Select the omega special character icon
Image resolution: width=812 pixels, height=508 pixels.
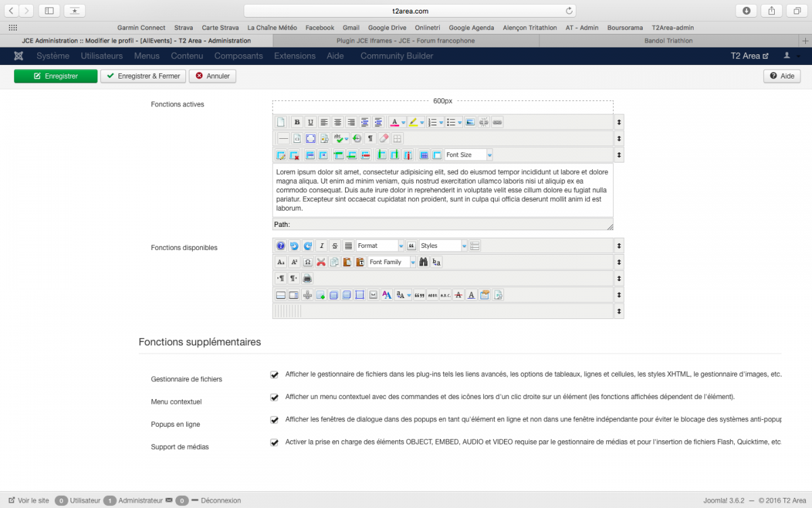pos(308,262)
